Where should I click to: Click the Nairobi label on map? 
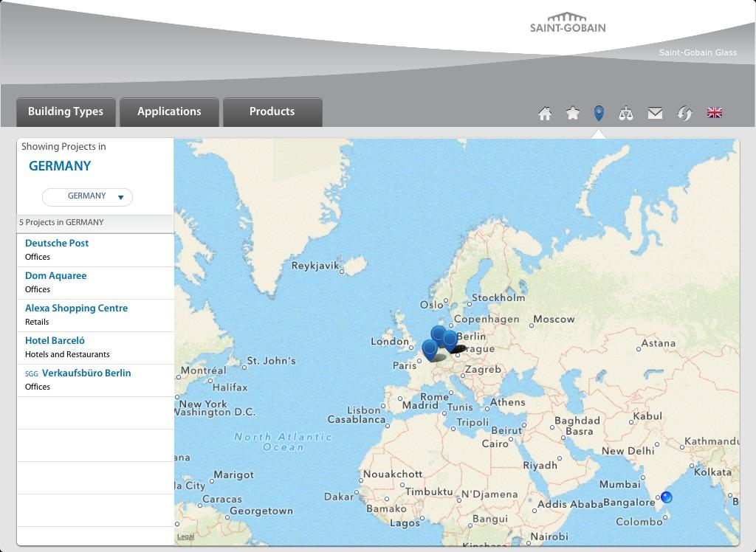click(549, 537)
